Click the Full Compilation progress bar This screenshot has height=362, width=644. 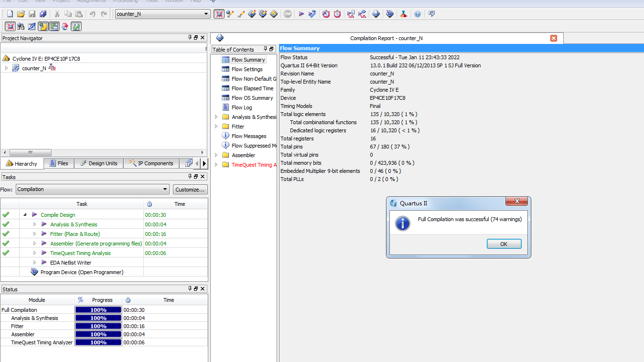[98, 310]
